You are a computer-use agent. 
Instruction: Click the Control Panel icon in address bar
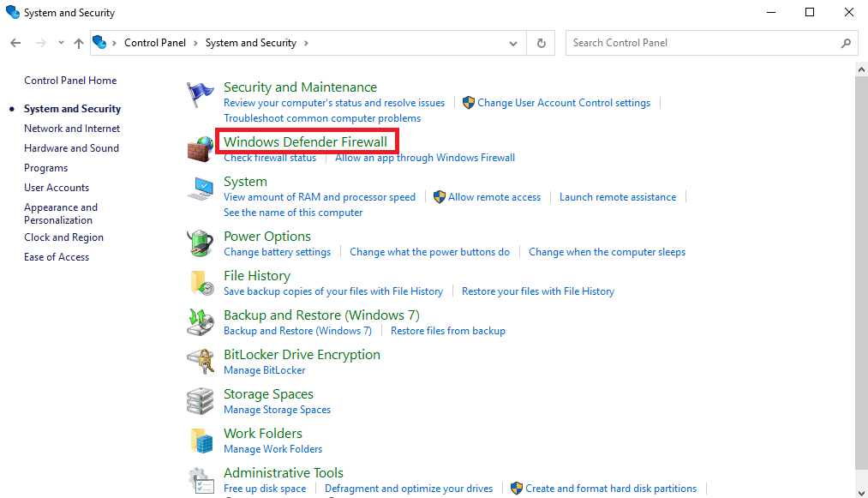click(x=99, y=42)
